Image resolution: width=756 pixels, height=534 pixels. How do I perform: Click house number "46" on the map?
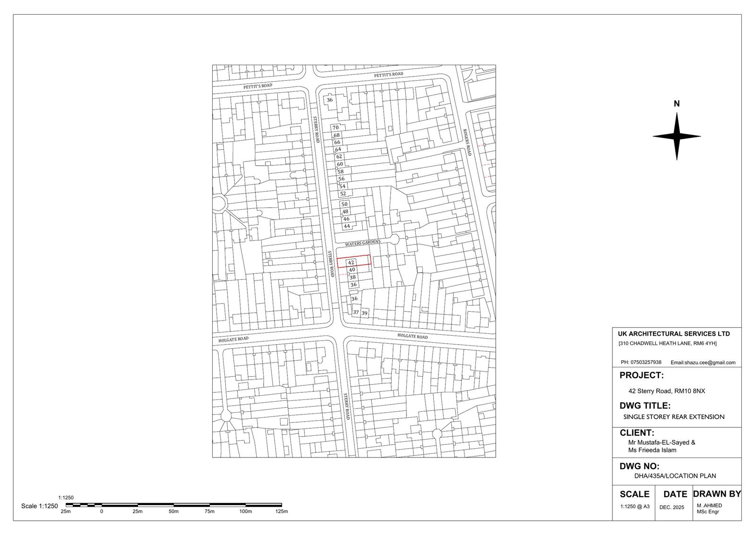[346, 219]
